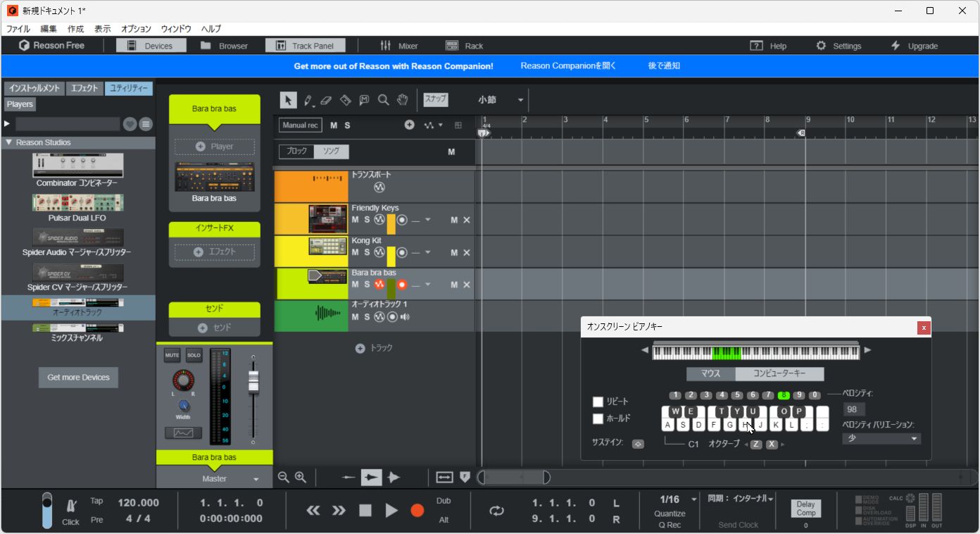Zoom out the sequencer horizontally
The image size is (980, 534).
283,477
